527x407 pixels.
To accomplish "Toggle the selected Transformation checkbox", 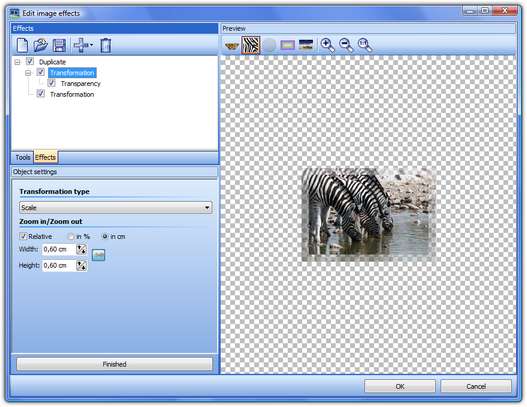I will (41, 72).
